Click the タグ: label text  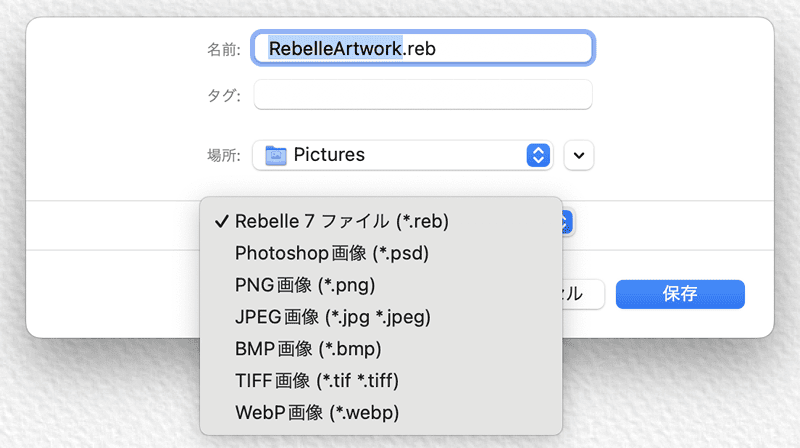point(223,96)
